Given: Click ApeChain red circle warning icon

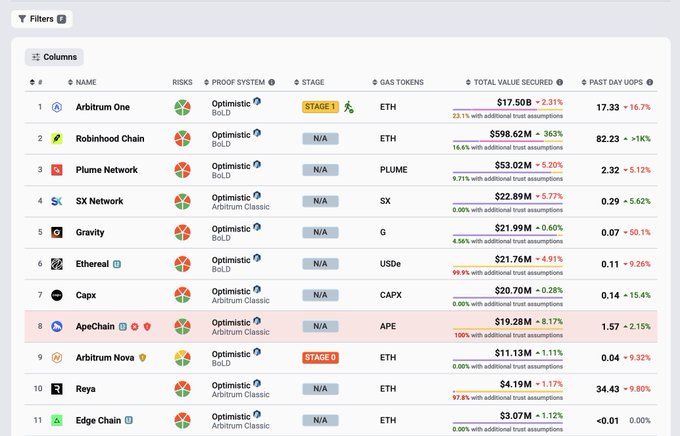Looking at the screenshot, I should 135,327.
